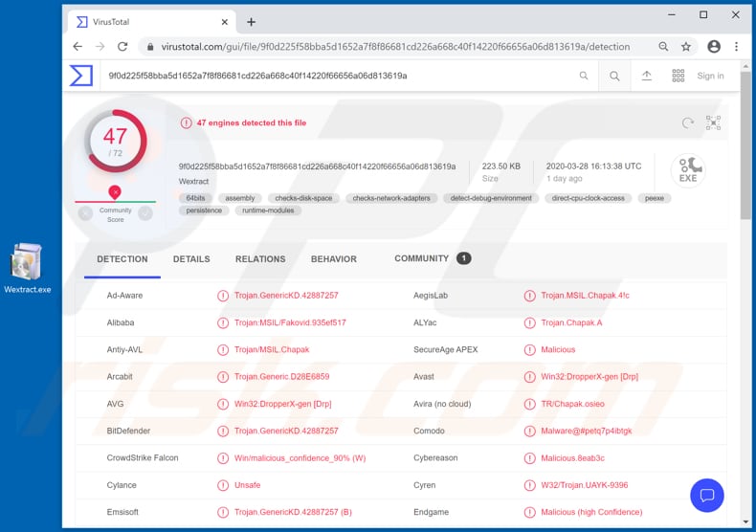The image size is (756, 532).
Task: Click Trojan.GenericKD.42887257 for Ad-Aware
Action: [x=286, y=296]
